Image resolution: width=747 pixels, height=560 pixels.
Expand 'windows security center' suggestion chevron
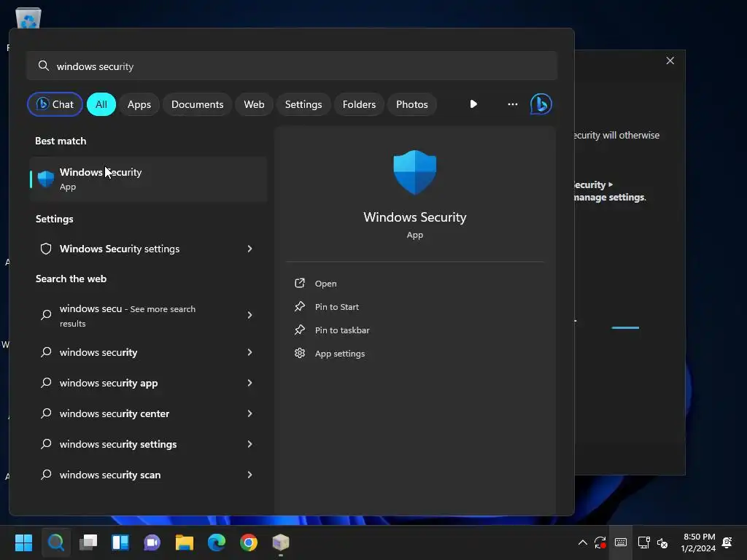(x=249, y=413)
